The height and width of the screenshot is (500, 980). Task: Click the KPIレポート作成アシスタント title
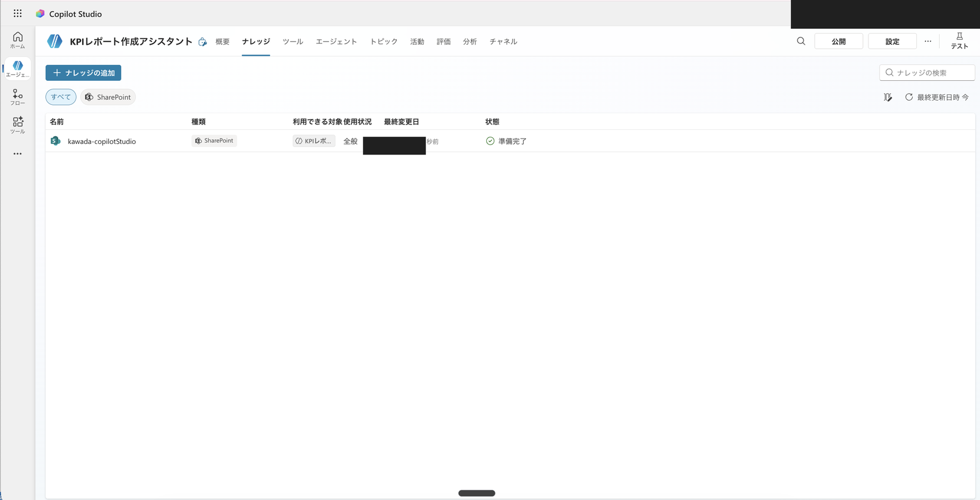(131, 42)
